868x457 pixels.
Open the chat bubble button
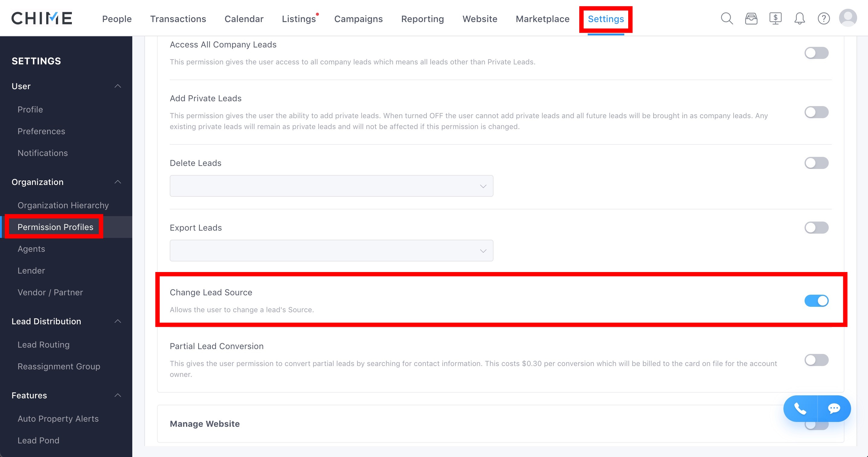click(834, 408)
